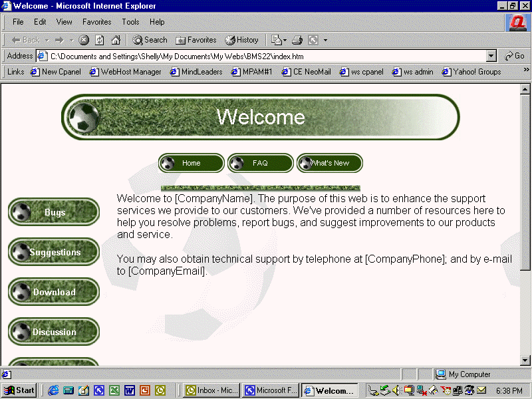Open the Search pane
The height and width of the screenshot is (399, 532).
point(150,40)
